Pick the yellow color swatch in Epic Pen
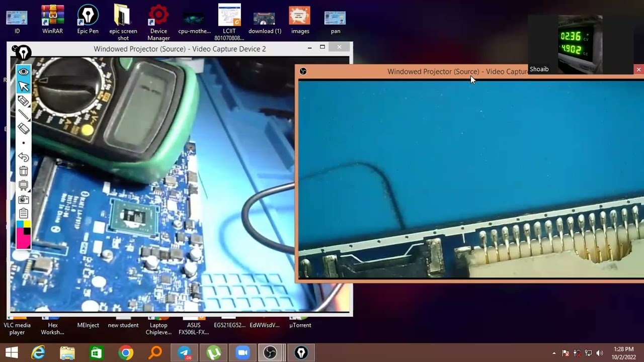Image resolution: width=644 pixels, height=362 pixels. tap(27, 224)
